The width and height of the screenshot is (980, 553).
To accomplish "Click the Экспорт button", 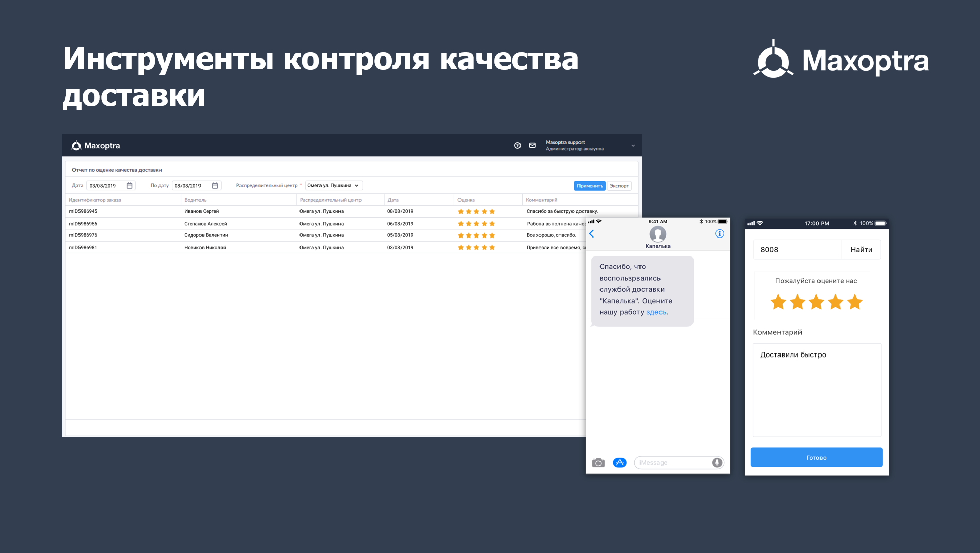I will pos(619,186).
